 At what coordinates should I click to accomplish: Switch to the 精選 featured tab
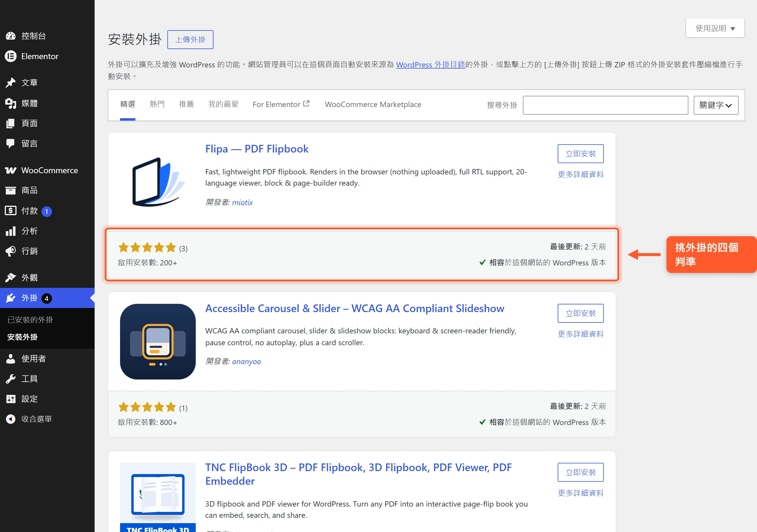(x=127, y=105)
